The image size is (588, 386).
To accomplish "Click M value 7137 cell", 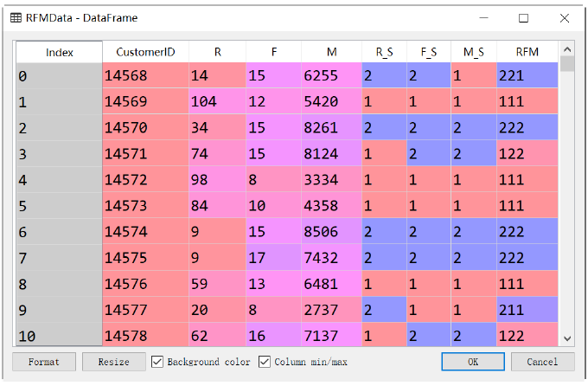I will click(331, 335).
